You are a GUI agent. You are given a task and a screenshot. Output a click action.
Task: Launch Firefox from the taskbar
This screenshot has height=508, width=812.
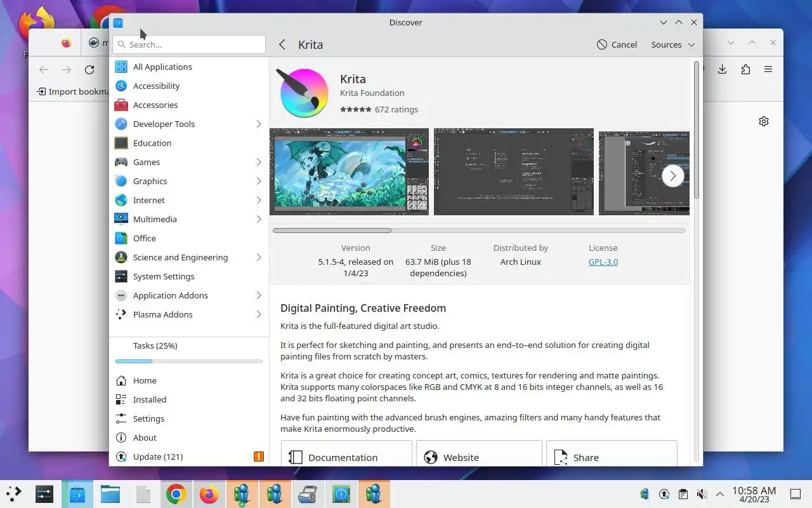(209, 494)
